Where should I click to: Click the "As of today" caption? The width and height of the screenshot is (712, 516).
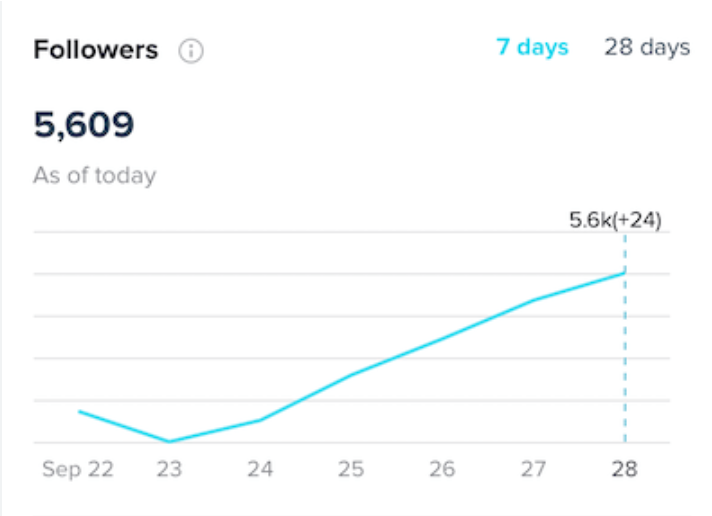pyautogui.click(x=95, y=176)
